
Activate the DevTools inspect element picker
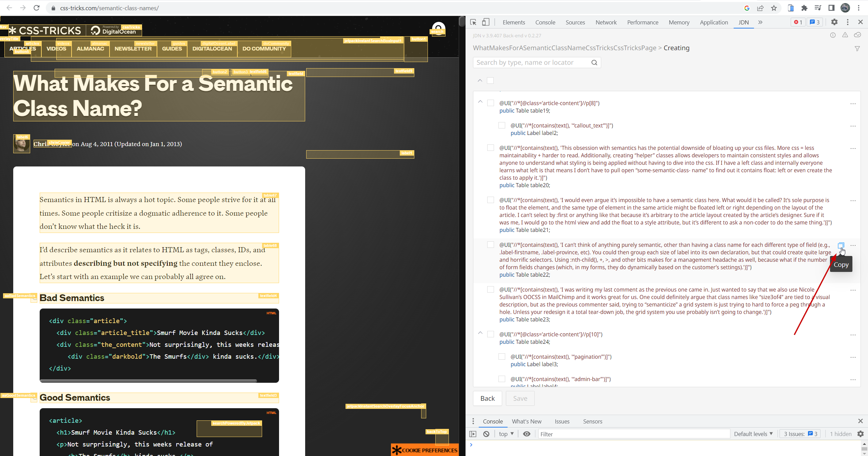(x=473, y=22)
